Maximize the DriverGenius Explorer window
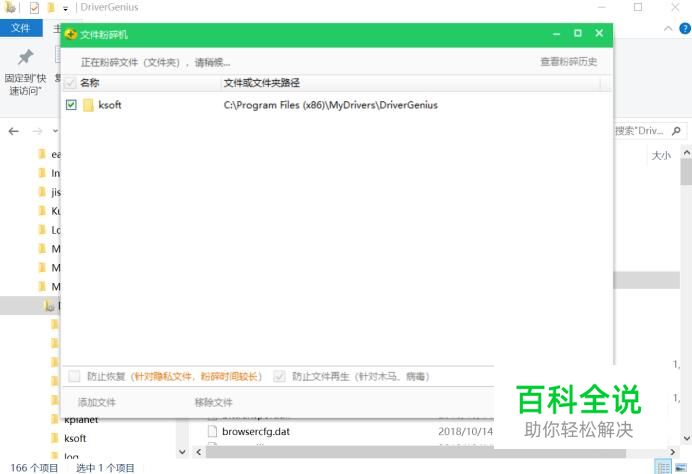Screen dimensions: 692x474 click(638, 7)
